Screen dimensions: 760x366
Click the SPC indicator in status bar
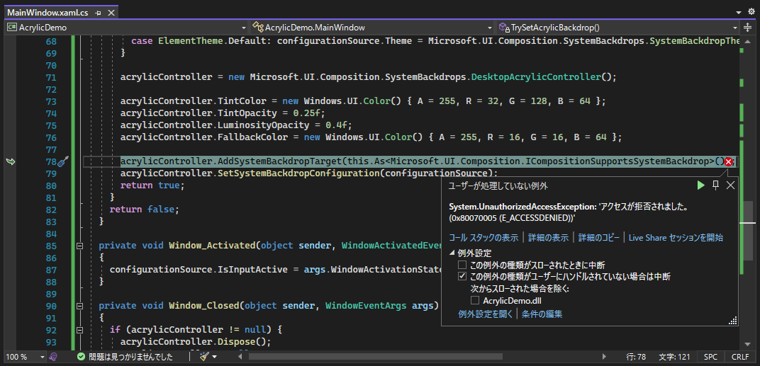coord(710,357)
